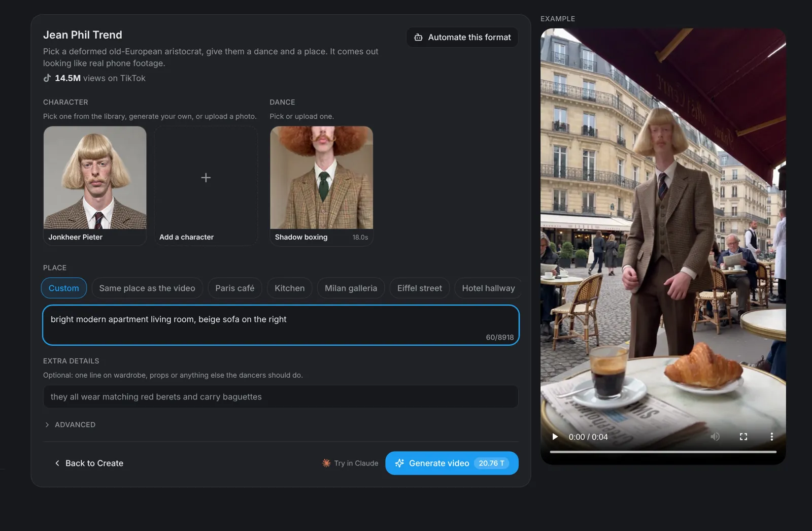The image size is (812, 531).
Task: Play the example video
Action: (x=555, y=437)
